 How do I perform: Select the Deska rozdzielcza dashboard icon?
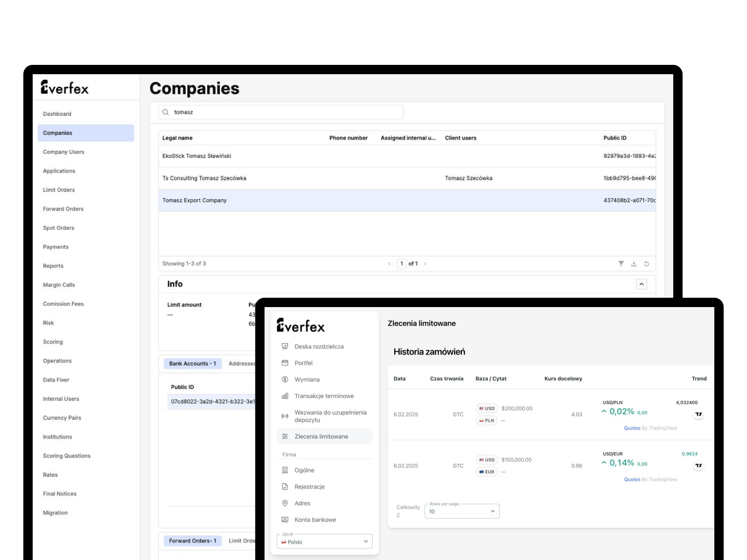pyautogui.click(x=285, y=346)
